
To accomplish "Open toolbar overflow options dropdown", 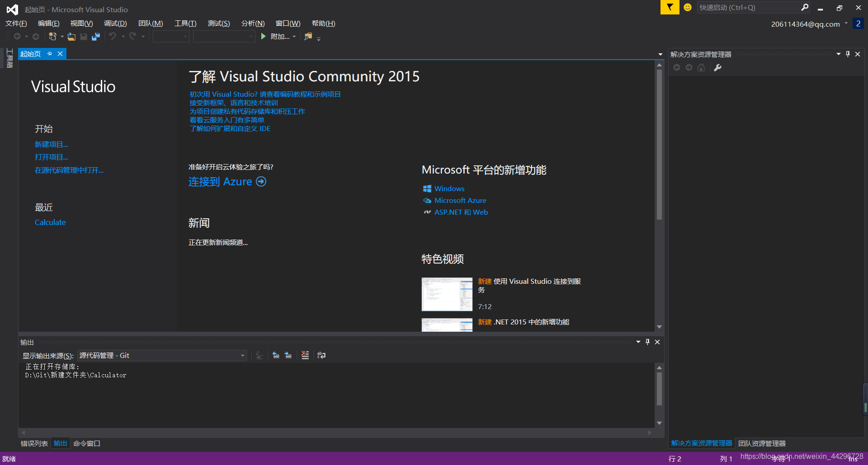I will (319, 39).
